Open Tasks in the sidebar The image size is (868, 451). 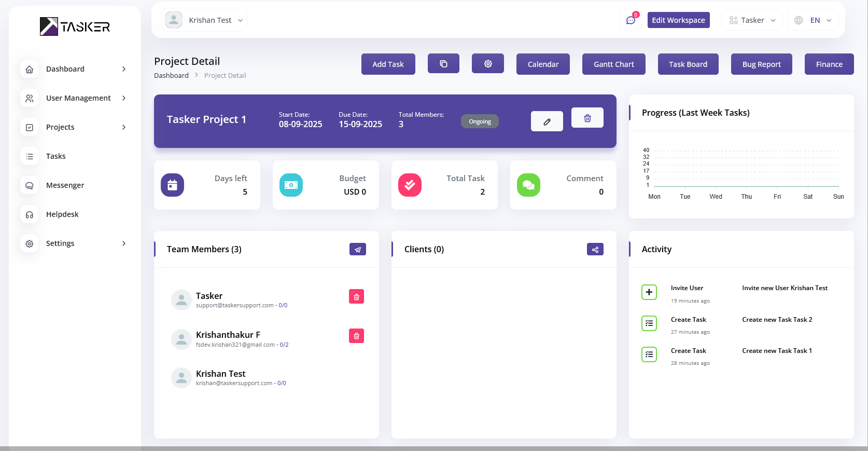point(55,156)
